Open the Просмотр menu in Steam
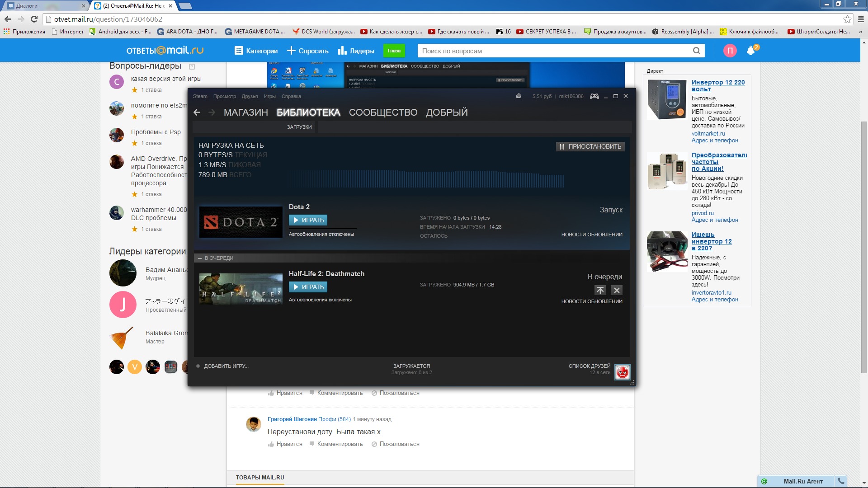The height and width of the screenshot is (488, 868). tap(225, 96)
